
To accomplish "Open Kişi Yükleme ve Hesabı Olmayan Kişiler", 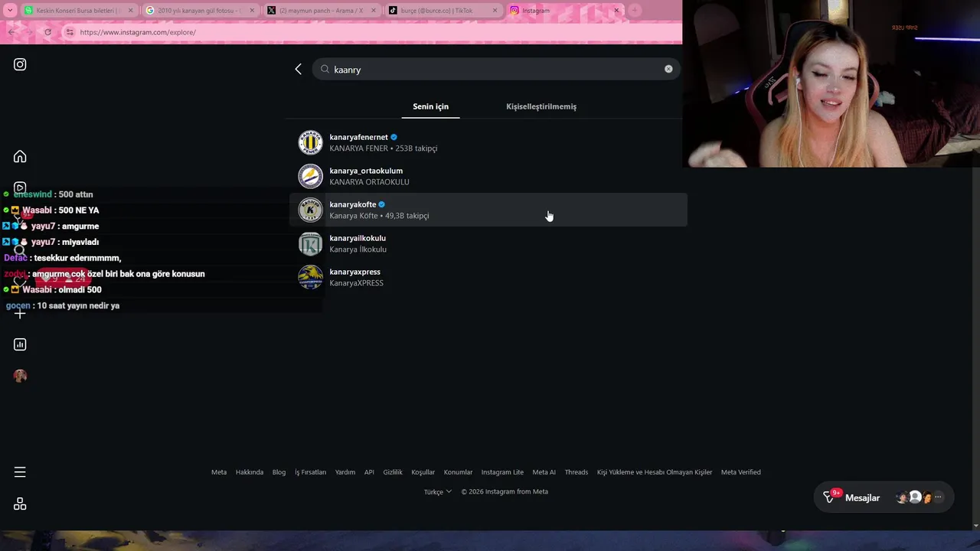I will (655, 472).
